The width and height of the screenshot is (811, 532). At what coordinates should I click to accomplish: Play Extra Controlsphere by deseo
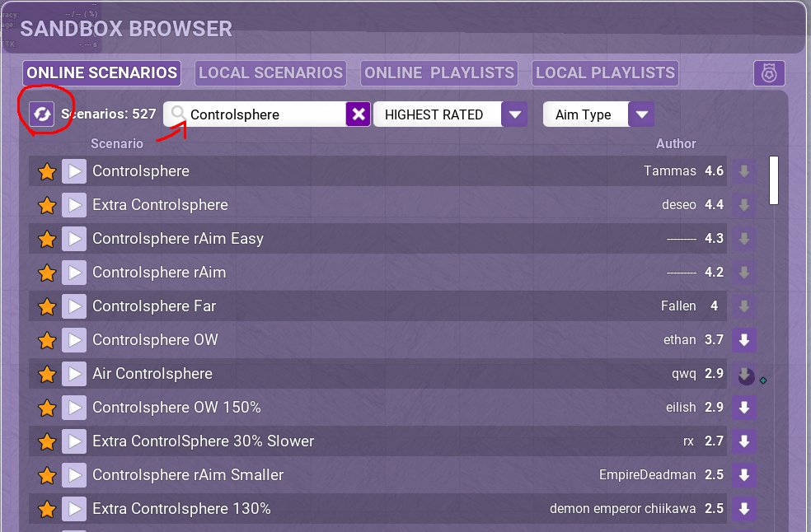[x=74, y=205]
